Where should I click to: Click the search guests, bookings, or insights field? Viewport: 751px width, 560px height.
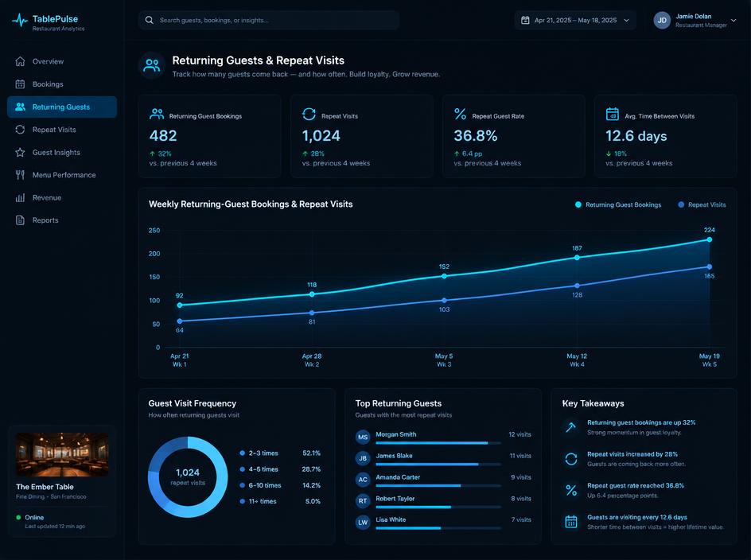coord(269,20)
